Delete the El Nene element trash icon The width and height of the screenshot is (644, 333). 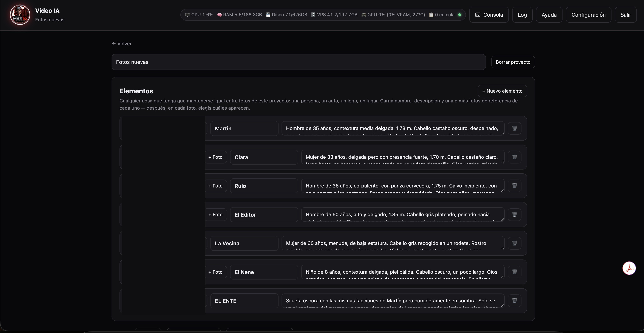tap(514, 272)
